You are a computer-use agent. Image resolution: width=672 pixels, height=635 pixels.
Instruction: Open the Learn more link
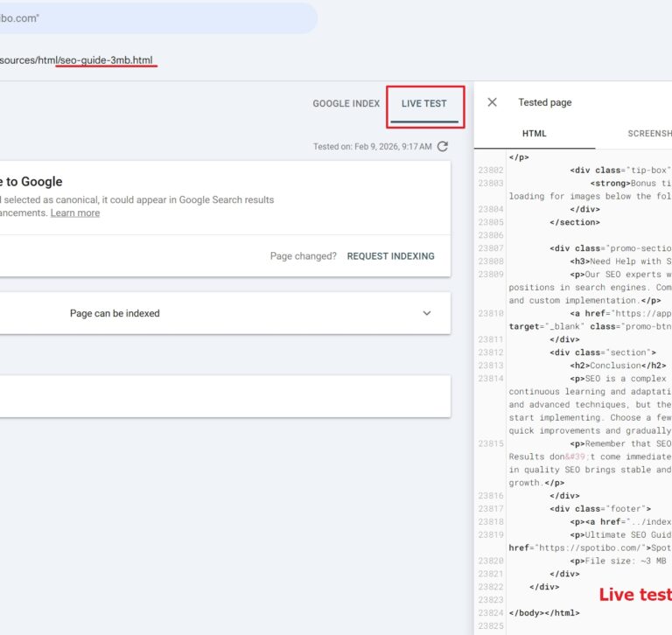pos(75,213)
